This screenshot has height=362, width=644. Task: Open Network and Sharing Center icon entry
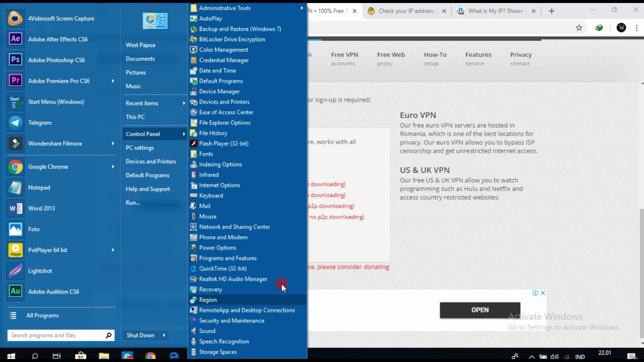(x=194, y=227)
